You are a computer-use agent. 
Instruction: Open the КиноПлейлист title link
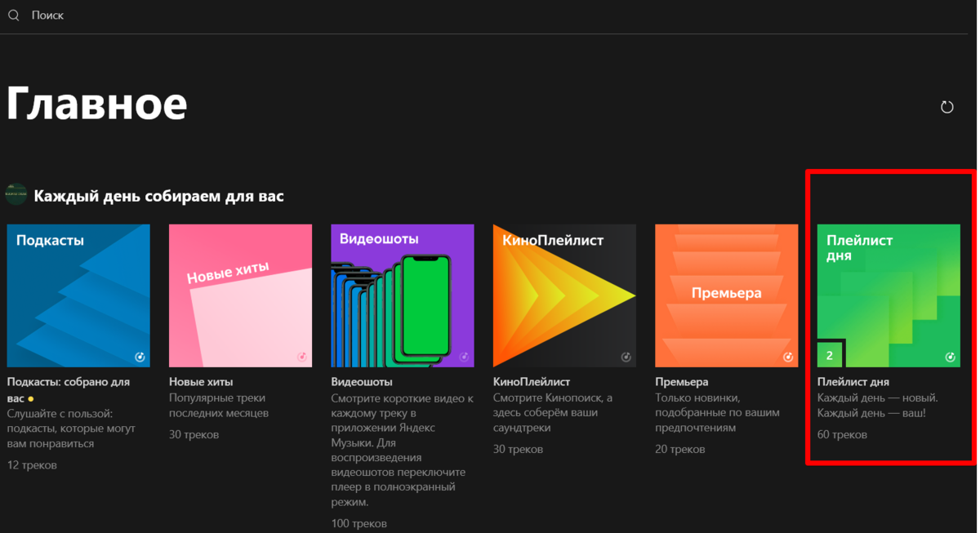(532, 382)
